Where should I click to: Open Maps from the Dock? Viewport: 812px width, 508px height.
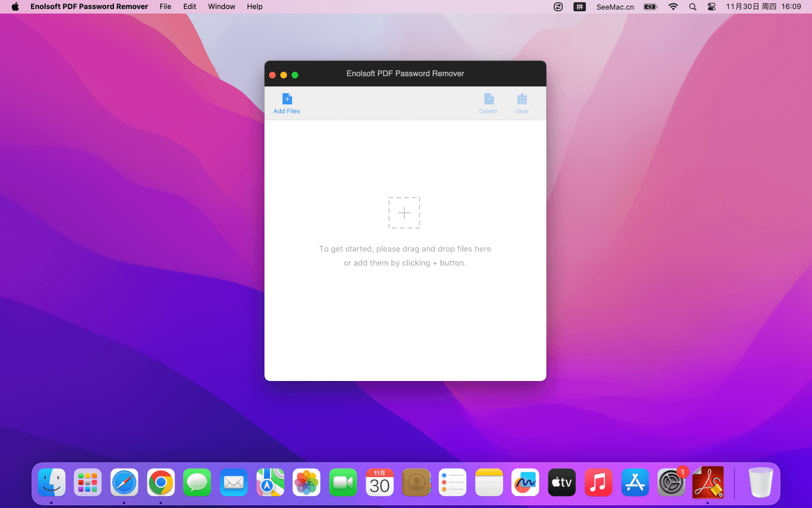click(x=270, y=483)
